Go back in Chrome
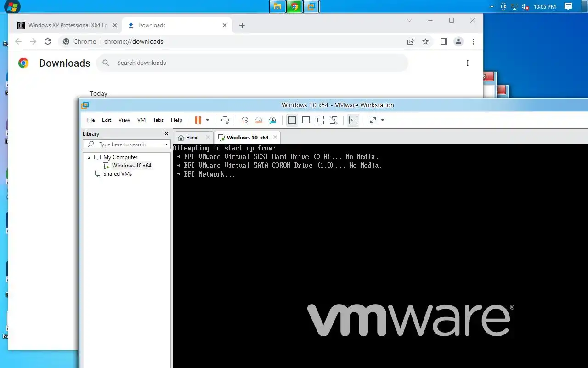 click(18, 41)
